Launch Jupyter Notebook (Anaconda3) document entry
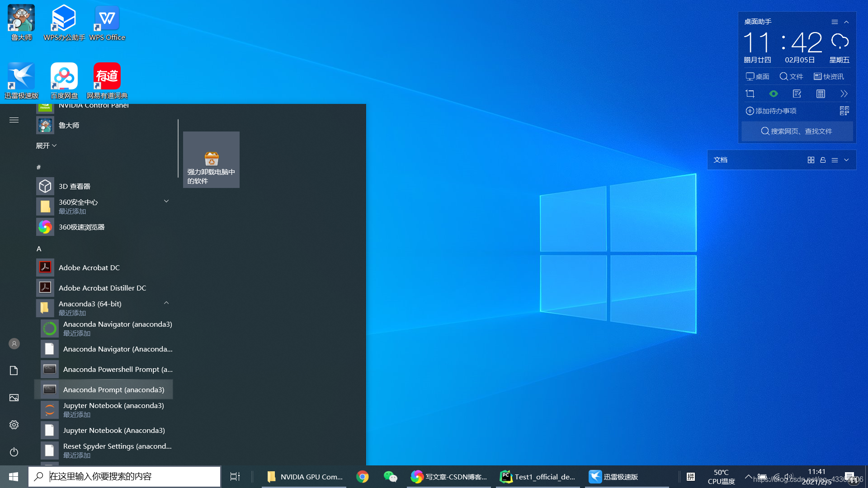 click(x=104, y=430)
